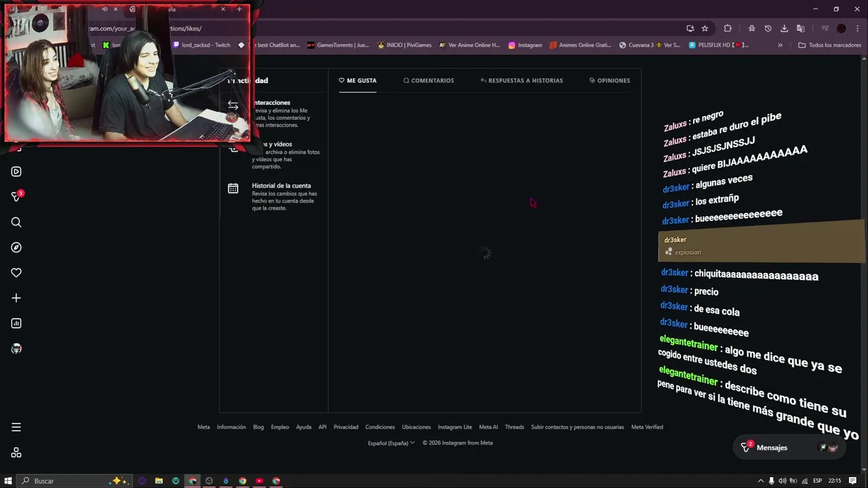Open the Animes Online Gratis bookmark
Screen dimensions: 868x488
click(580, 45)
